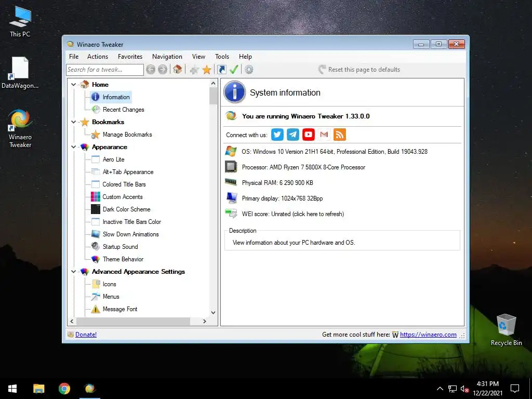Image resolution: width=532 pixels, height=399 pixels.
Task: Open File Explorer from the taskbar
Action: [x=38, y=389]
